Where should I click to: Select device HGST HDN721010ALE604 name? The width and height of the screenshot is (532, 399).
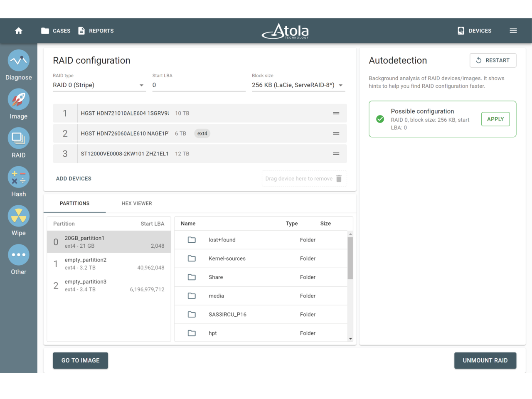pyautogui.click(x=125, y=113)
